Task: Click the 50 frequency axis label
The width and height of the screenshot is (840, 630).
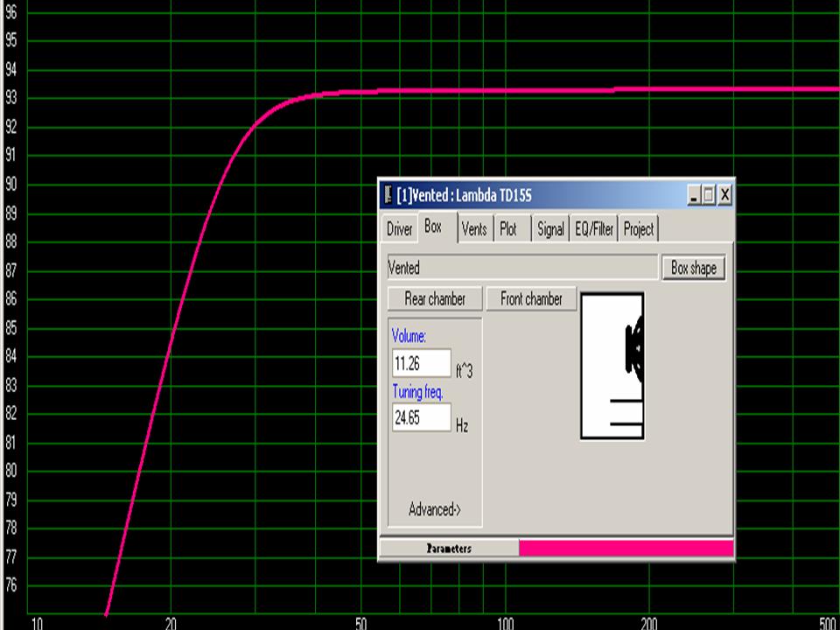Action: 360,623
